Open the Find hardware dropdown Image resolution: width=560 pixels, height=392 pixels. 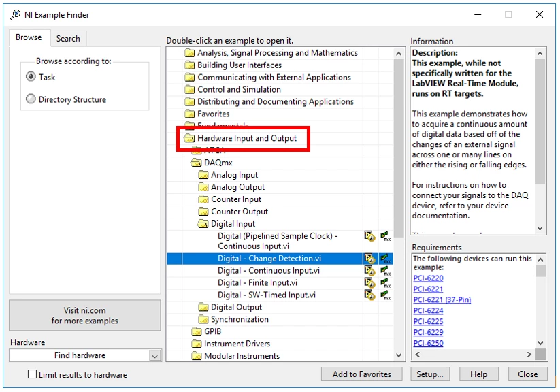point(154,355)
